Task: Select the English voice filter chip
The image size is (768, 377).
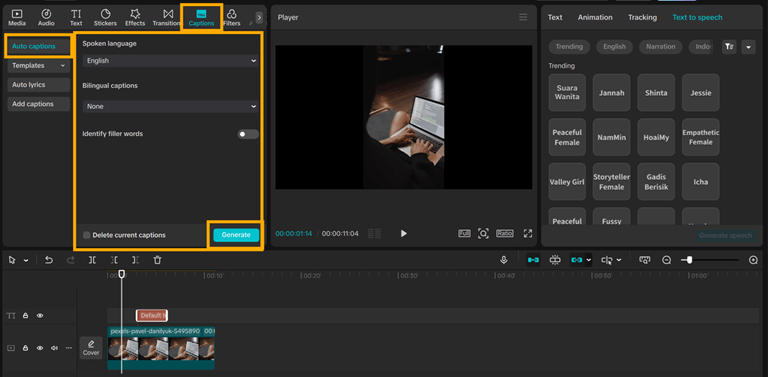Action: click(614, 47)
